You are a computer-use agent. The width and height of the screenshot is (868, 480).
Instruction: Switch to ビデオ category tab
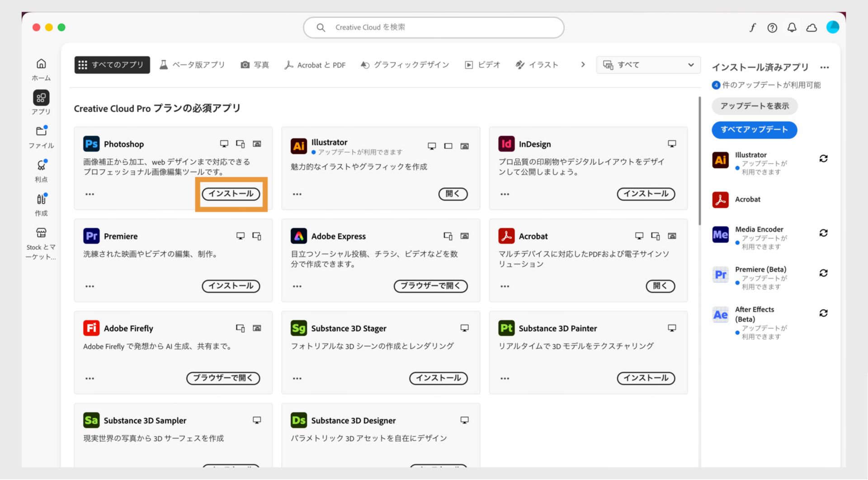483,65
